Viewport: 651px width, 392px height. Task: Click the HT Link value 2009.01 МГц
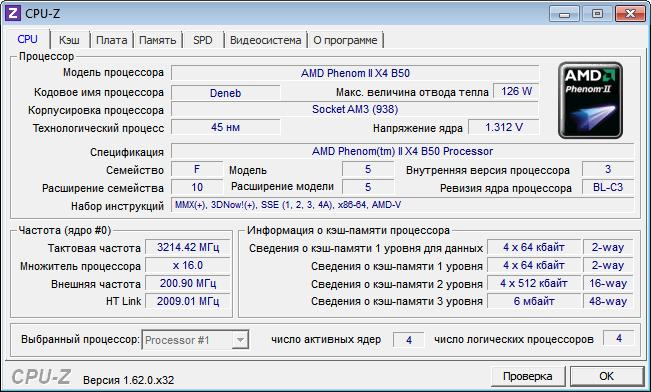188,301
